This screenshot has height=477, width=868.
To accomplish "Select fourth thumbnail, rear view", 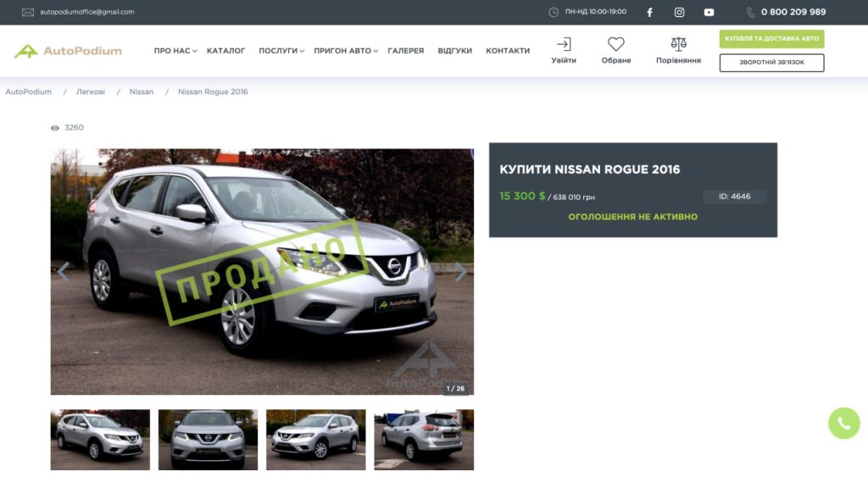I will [x=424, y=440].
